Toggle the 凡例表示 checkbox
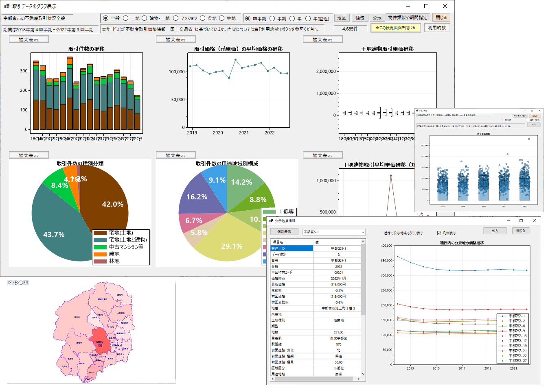 (x=439, y=233)
